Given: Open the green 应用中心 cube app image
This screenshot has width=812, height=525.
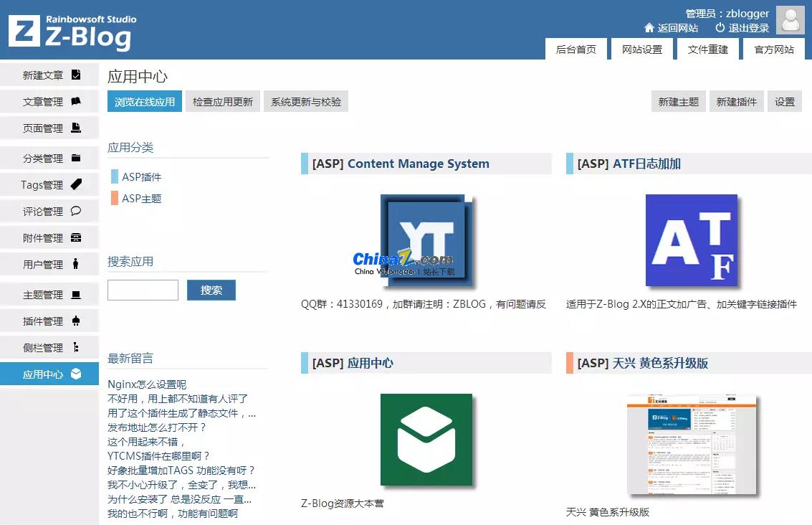Looking at the screenshot, I should (426, 440).
